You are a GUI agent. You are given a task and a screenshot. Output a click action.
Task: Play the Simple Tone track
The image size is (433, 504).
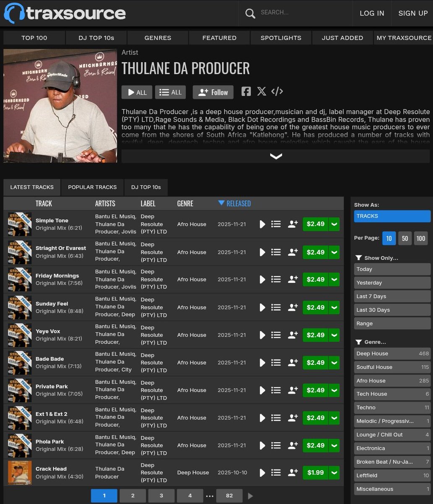pyautogui.click(x=262, y=224)
